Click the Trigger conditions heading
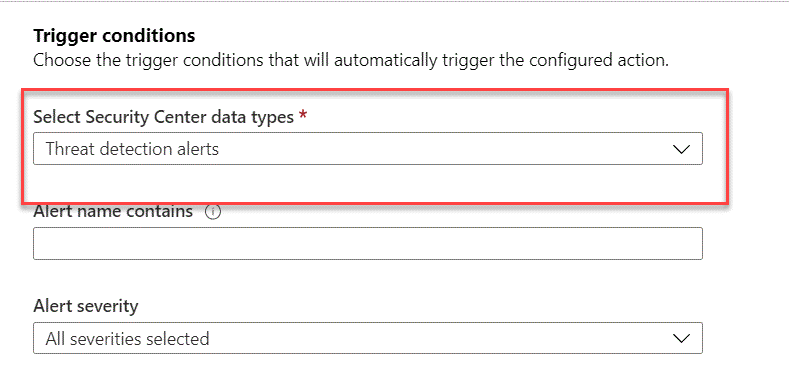This screenshot has width=789, height=372. coord(114,36)
